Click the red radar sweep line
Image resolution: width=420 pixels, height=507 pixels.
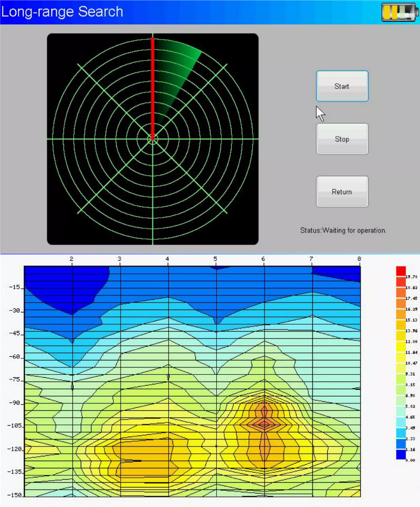coord(153,87)
